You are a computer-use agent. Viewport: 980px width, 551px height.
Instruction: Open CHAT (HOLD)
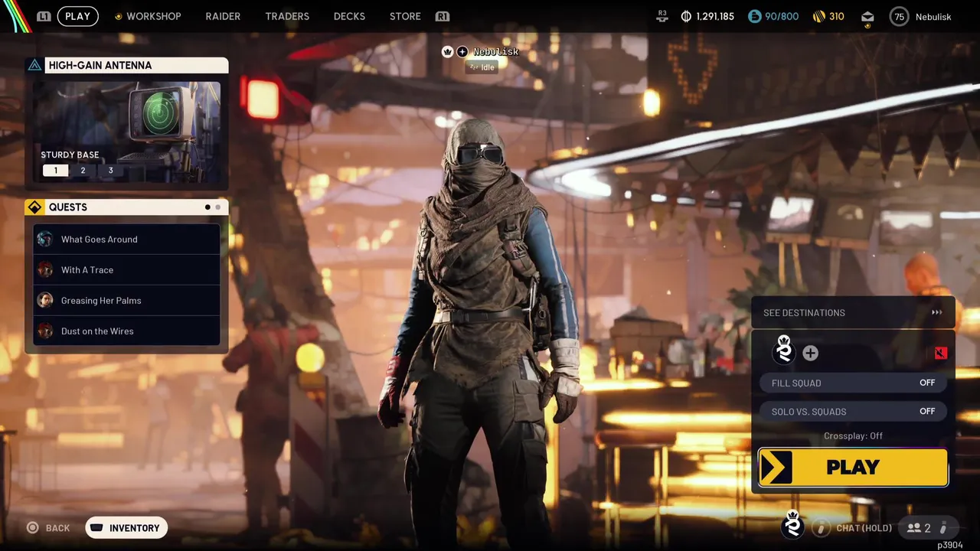(x=864, y=528)
